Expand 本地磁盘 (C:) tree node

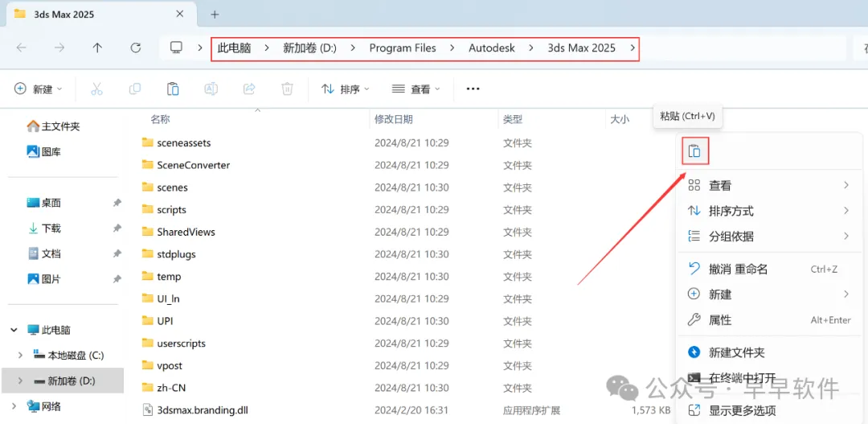(20, 356)
